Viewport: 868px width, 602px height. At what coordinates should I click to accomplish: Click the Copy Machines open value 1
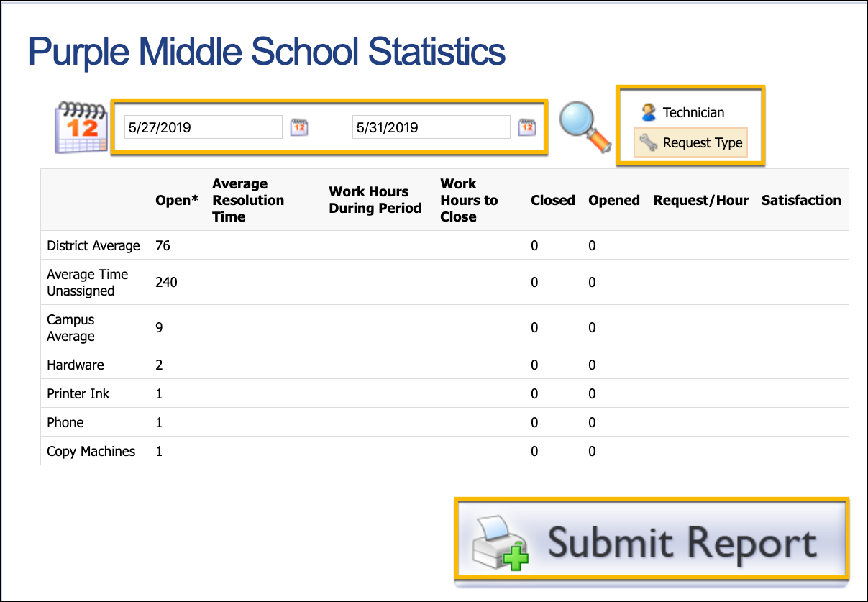tap(159, 451)
